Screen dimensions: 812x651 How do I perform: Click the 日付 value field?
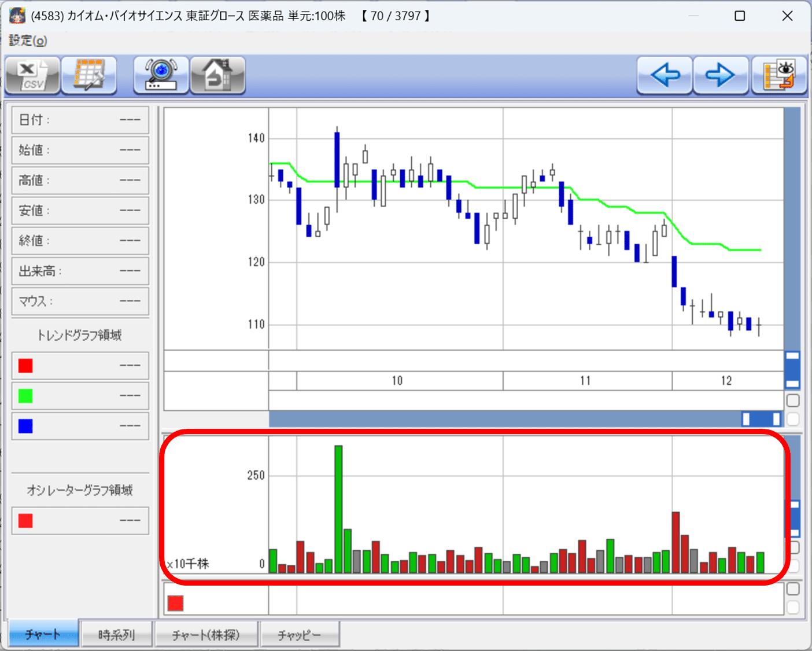click(80, 120)
